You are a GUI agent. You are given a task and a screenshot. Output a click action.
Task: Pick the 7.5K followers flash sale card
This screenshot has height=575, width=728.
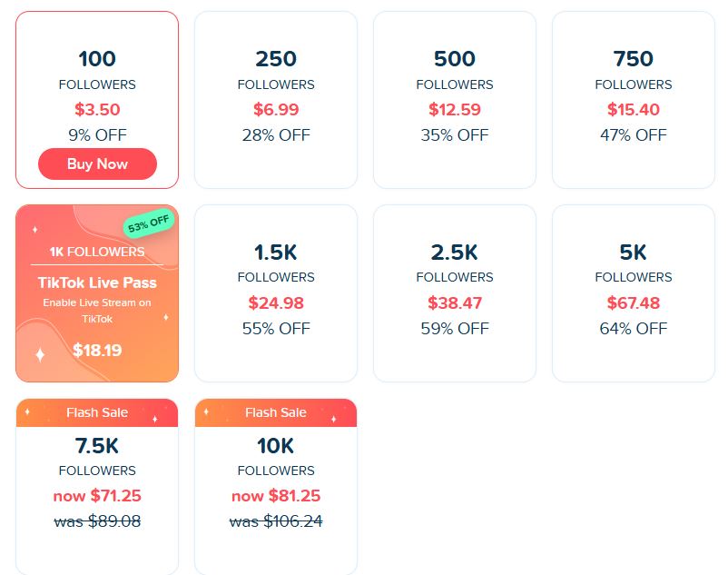click(x=97, y=487)
